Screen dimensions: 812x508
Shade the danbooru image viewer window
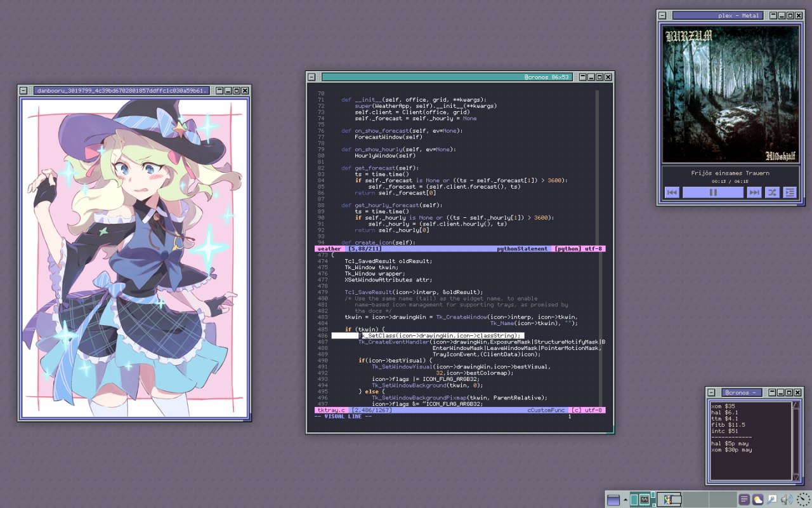pyautogui.click(x=219, y=91)
